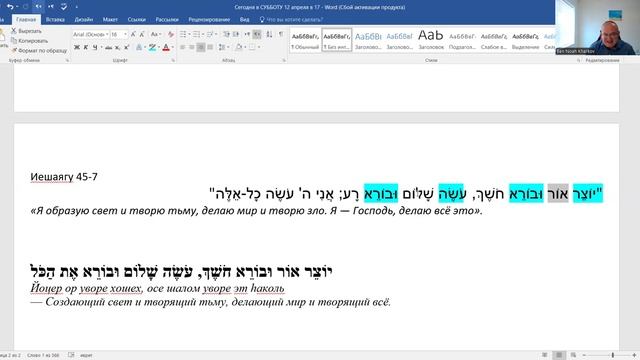Open the Рассылки ribbon tab
Image resolution: width=640 pixels, height=360 pixels.
click(x=167, y=20)
